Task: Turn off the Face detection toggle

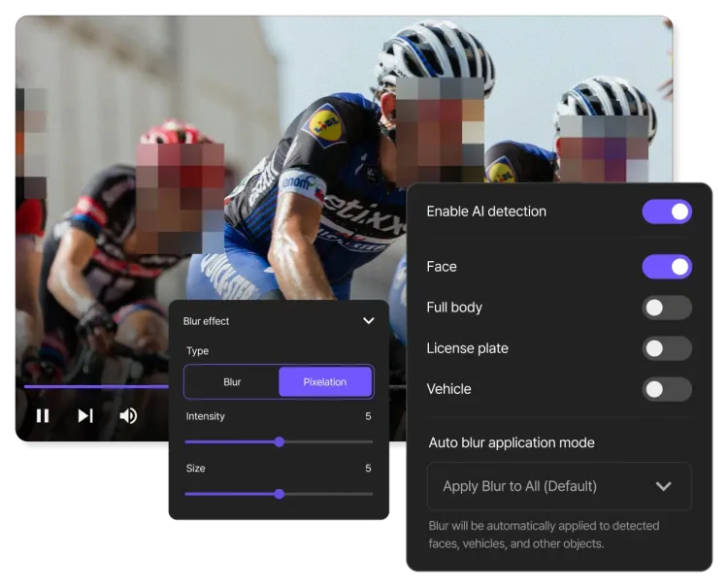Action: (x=667, y=267)
